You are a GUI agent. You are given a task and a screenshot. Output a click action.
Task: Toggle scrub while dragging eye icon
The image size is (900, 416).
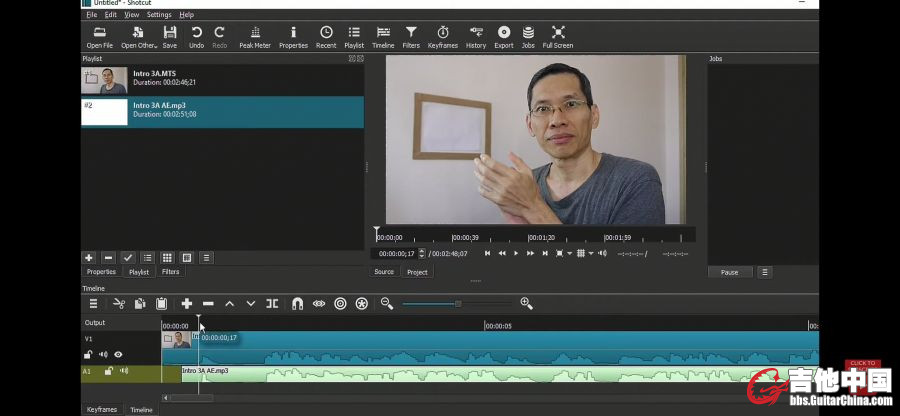tap(319, 304)
